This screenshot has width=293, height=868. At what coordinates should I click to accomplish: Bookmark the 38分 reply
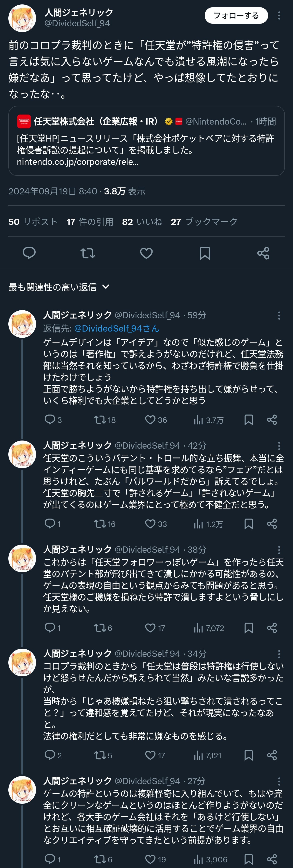[249, 628]
